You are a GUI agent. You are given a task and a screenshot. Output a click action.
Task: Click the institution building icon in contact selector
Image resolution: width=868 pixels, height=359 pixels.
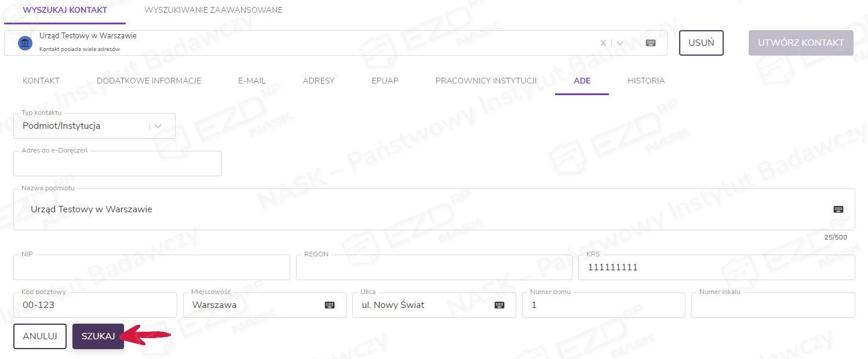(x=25, y=43)
